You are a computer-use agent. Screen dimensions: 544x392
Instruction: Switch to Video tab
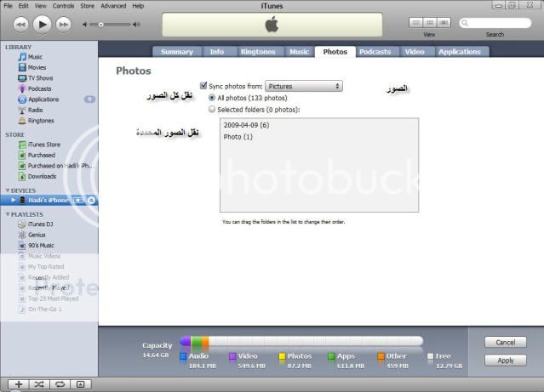coord(415,52)
